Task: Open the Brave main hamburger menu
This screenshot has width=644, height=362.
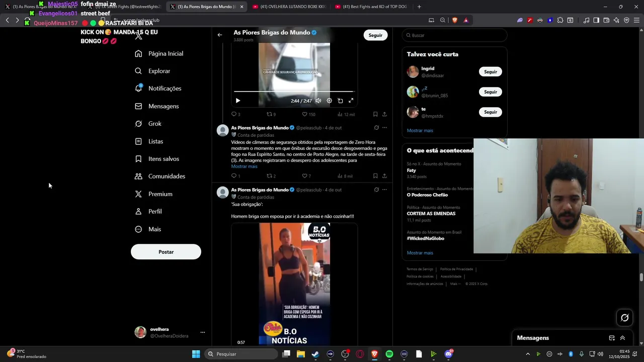Action: 636,20
